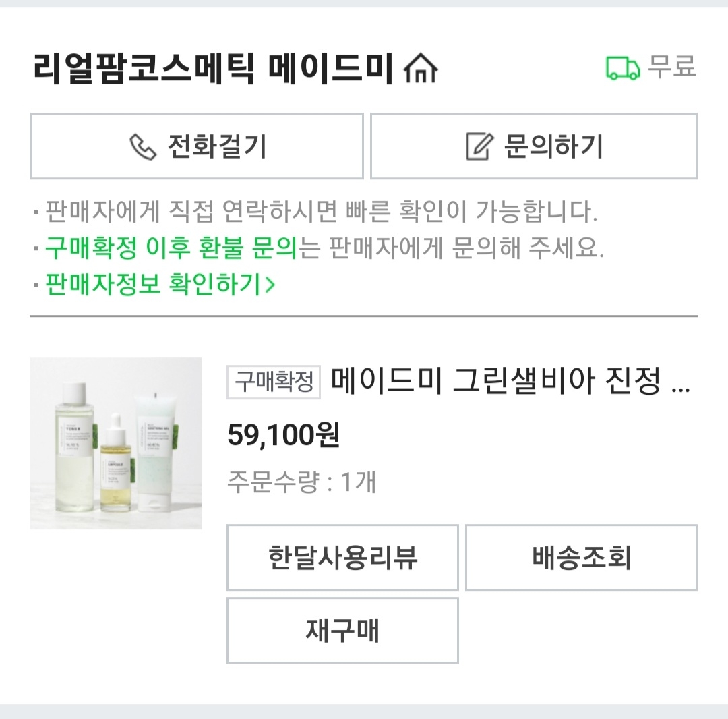This screenshot has width=728, height=719.
Task: Write a 한달사용리뷰 review
Action: point(342,558)
